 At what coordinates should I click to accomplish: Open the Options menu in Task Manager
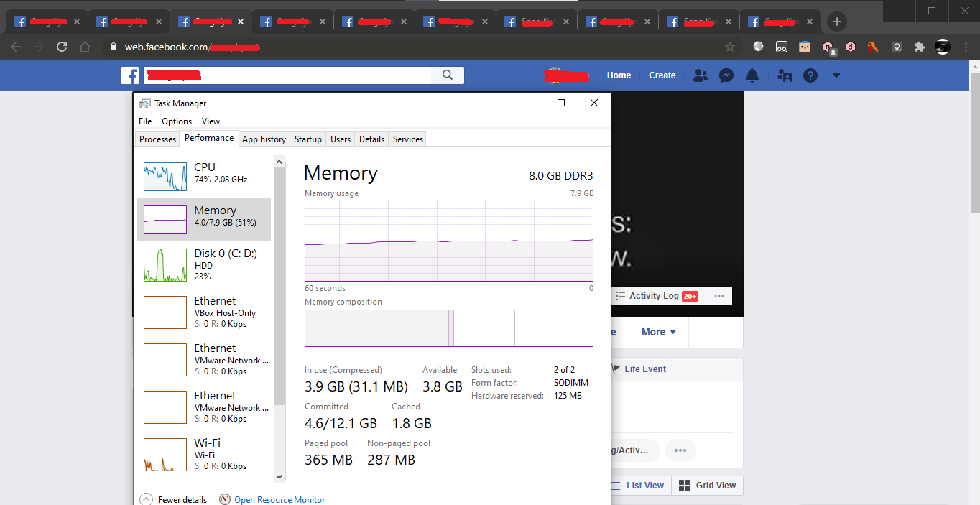(x=177, y=121)
